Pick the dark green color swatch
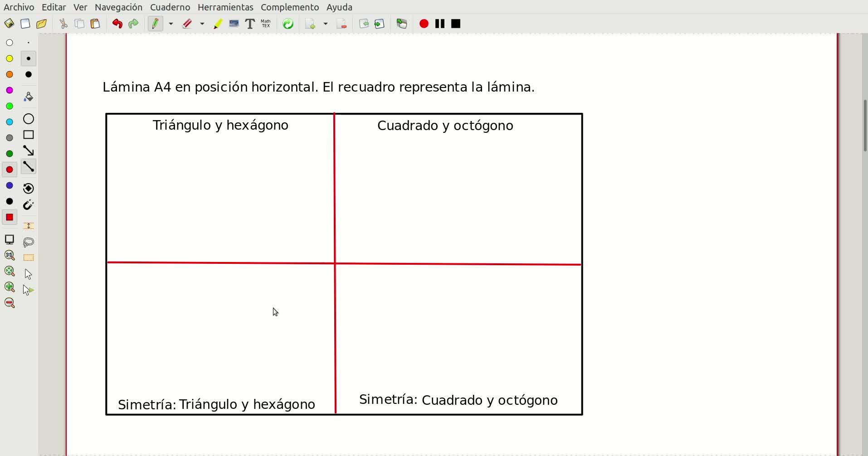The image size is (868, 456). click(x=10, y=154)
